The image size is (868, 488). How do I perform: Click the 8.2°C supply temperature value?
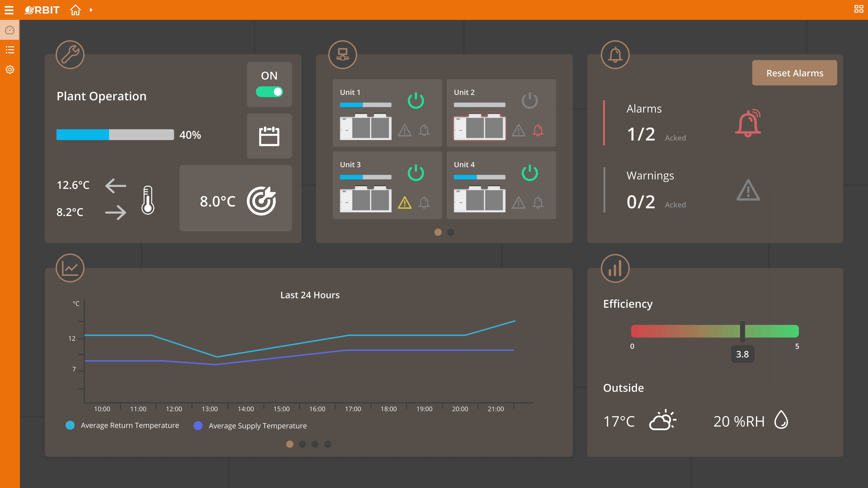pyautogui.click(x=70, y=212)
